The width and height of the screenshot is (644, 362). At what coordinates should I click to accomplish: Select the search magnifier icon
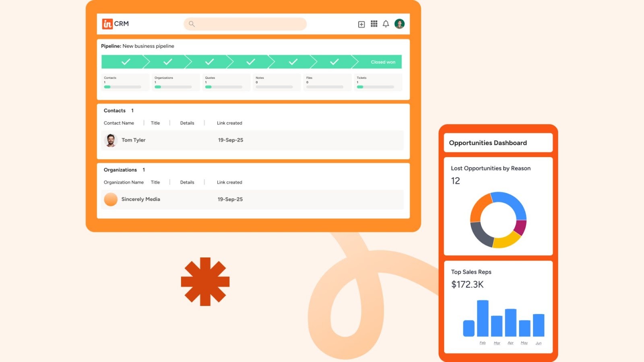[192, 24]
